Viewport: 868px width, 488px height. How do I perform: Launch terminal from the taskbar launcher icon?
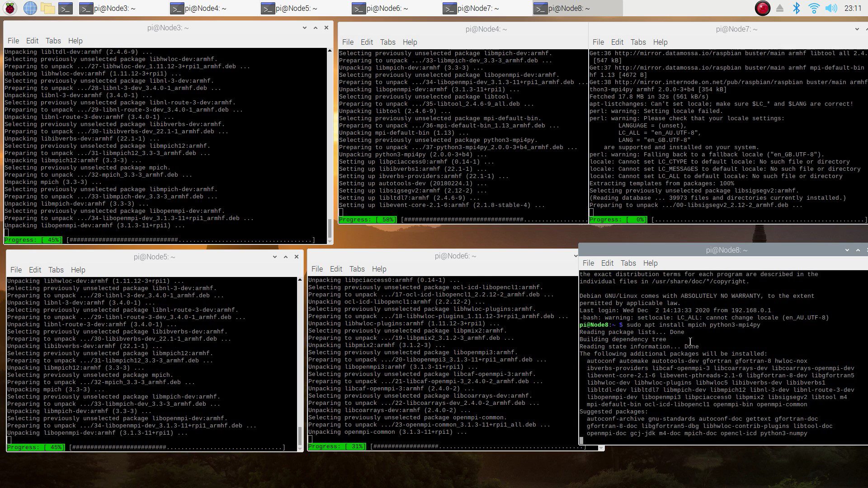65,8
